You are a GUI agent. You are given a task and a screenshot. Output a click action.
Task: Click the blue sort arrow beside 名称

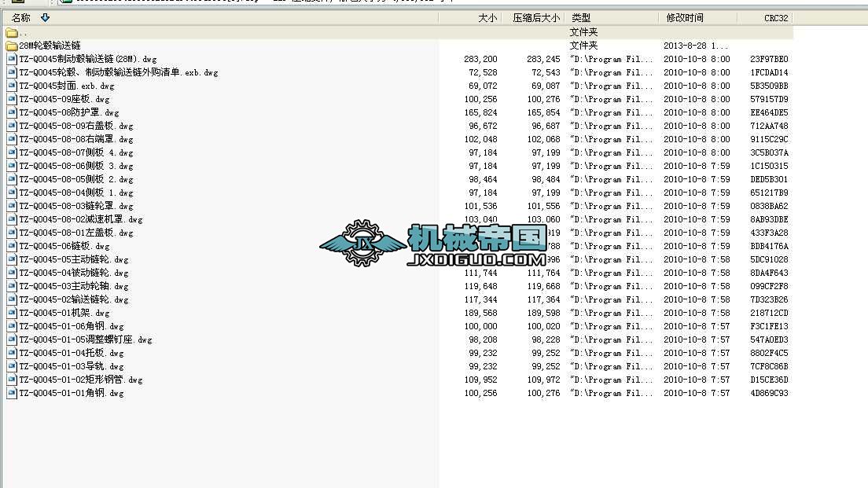tap(46, 18)
